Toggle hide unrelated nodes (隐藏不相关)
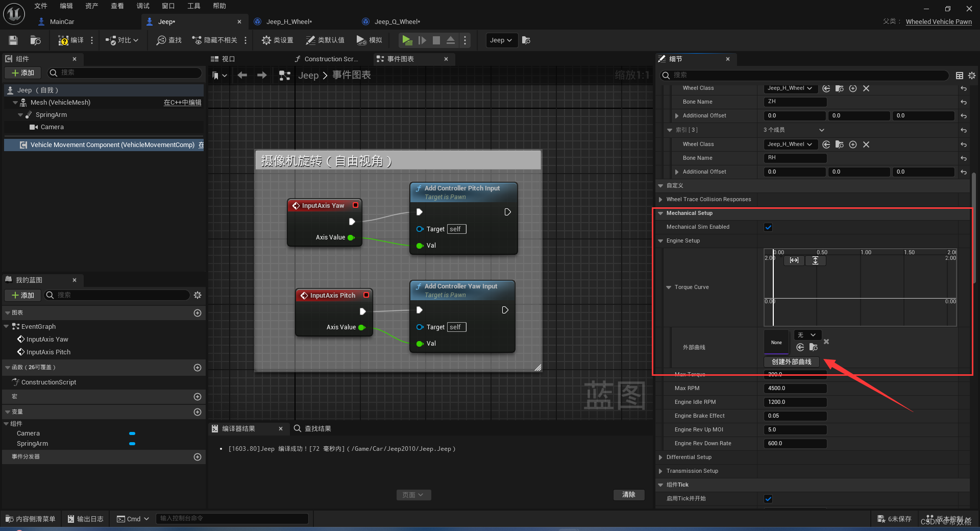Screen dimensions: 980x531 point(214,40)
